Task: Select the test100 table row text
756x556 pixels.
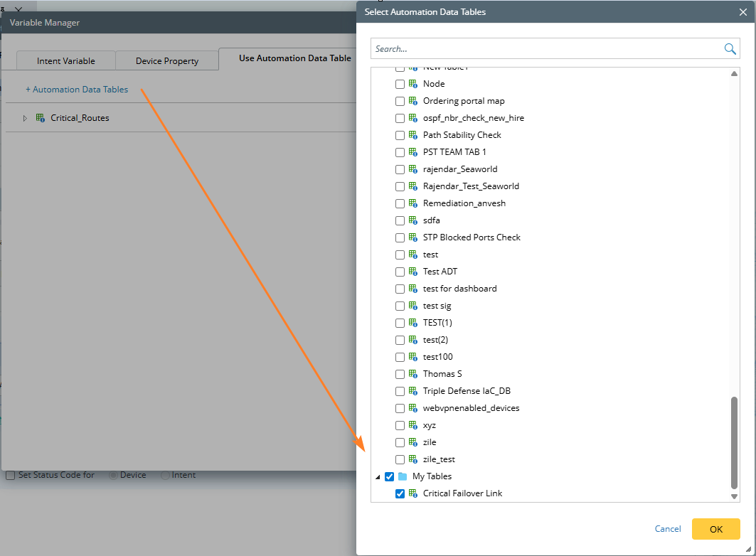Action: click(x=438, y=357)
